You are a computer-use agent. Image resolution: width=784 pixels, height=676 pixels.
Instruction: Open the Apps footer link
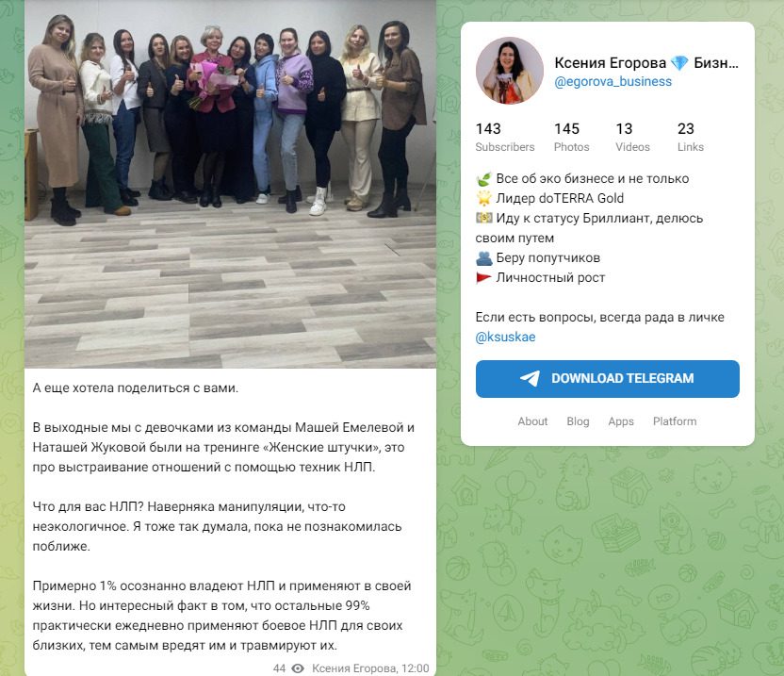[621, 421]
